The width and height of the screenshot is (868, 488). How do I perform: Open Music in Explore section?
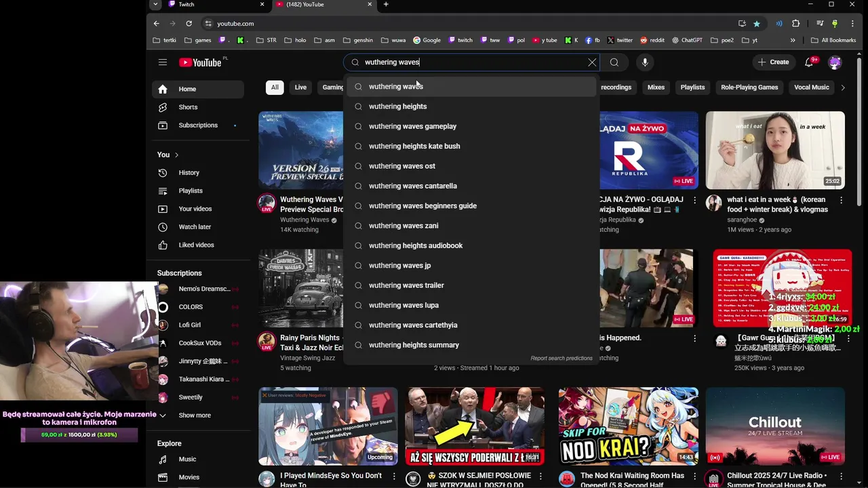[x=197, y=460]
